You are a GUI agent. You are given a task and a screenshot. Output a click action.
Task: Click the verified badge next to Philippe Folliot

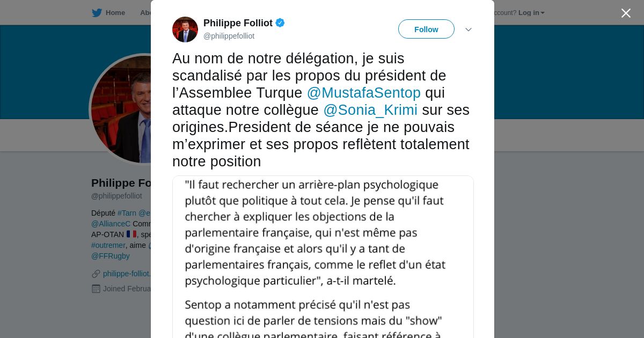click(280, 23)
